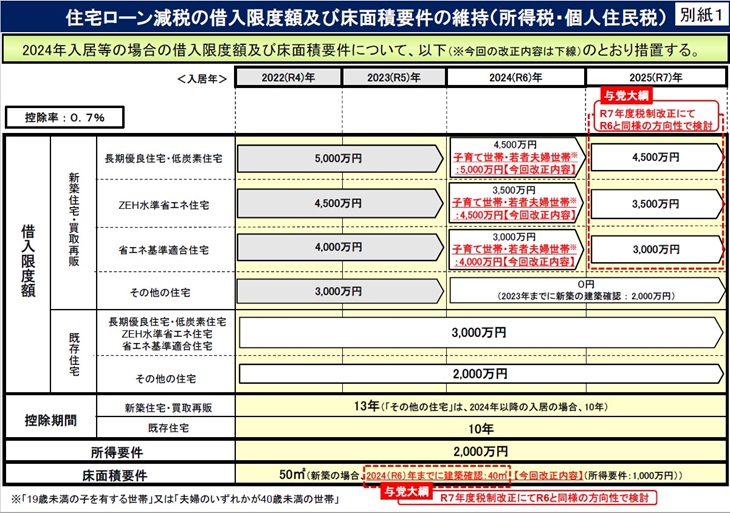Click the vertical '既存住宅' category label
This screenshot has height=513, width=730.
74,354
